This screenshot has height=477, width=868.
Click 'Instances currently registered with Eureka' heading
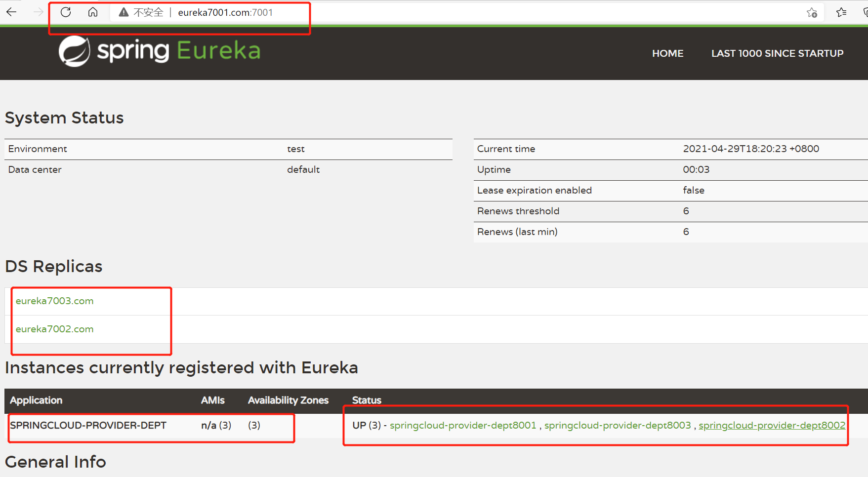(181, 367)
